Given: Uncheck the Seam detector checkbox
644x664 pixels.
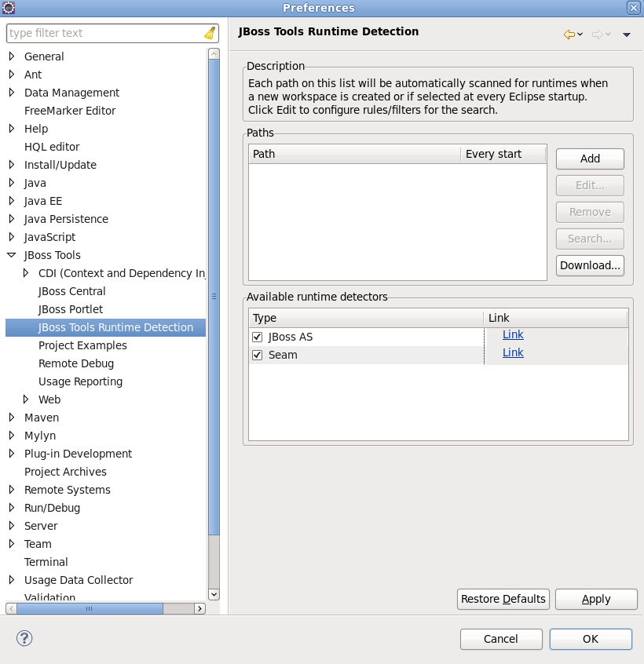Looking at the screenshot, I should tap(257, 355).
